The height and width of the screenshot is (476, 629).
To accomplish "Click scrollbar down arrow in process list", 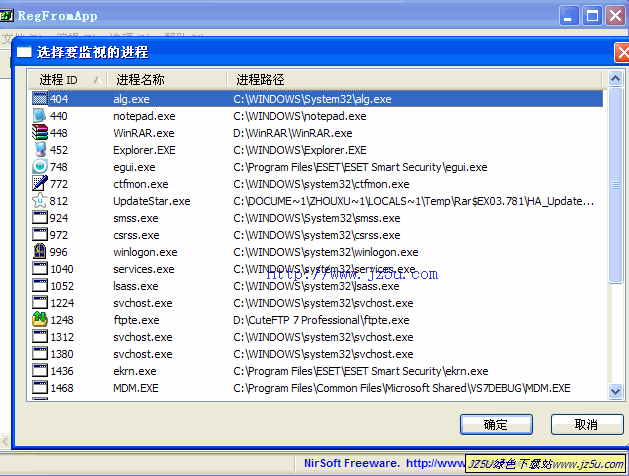I will point(615,391).
